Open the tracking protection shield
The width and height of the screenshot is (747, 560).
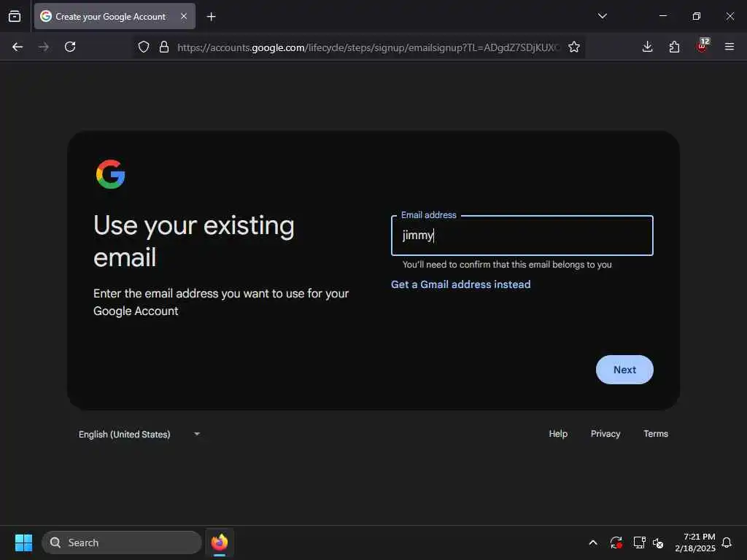144,47
